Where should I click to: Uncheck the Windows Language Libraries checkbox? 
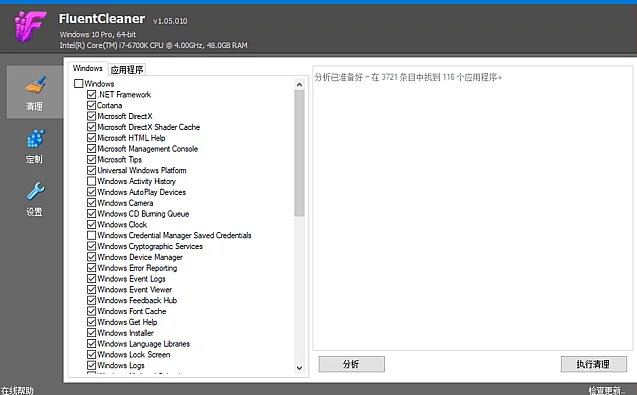coord(91,344)
